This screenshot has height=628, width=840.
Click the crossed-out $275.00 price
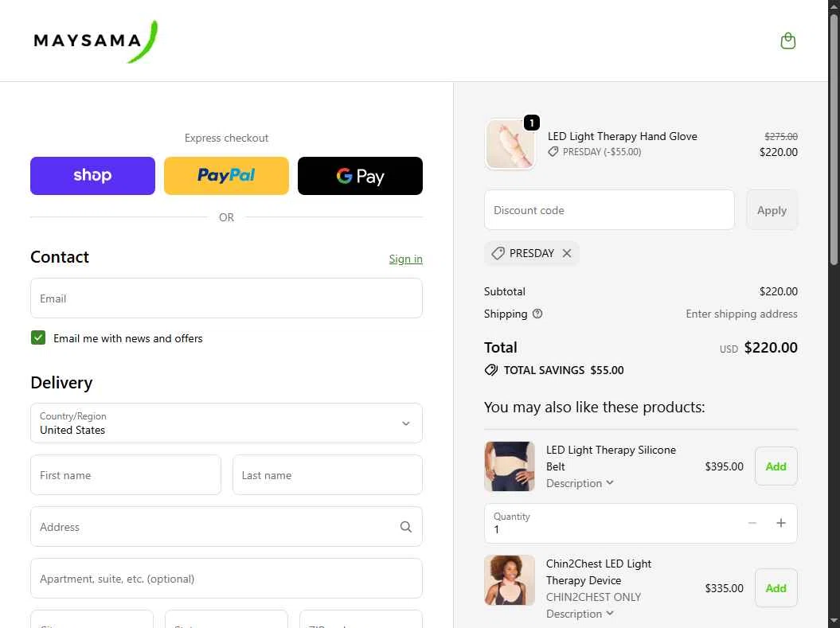[780, 137]
